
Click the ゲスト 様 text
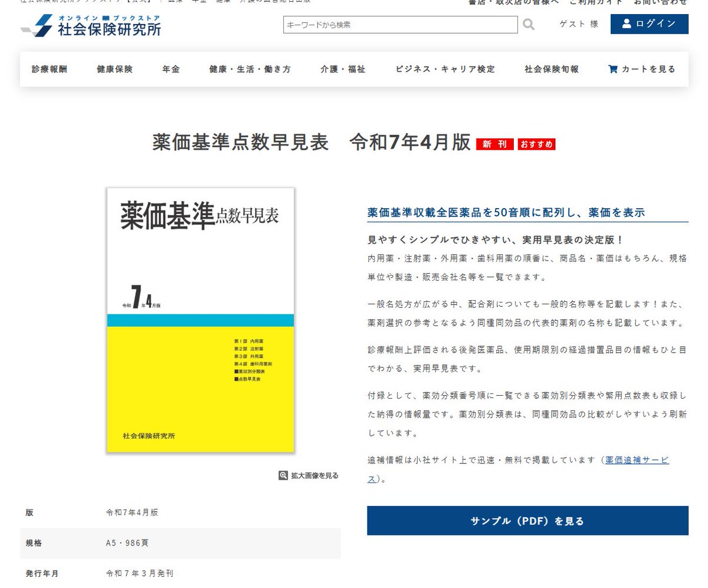coord(579,24)
